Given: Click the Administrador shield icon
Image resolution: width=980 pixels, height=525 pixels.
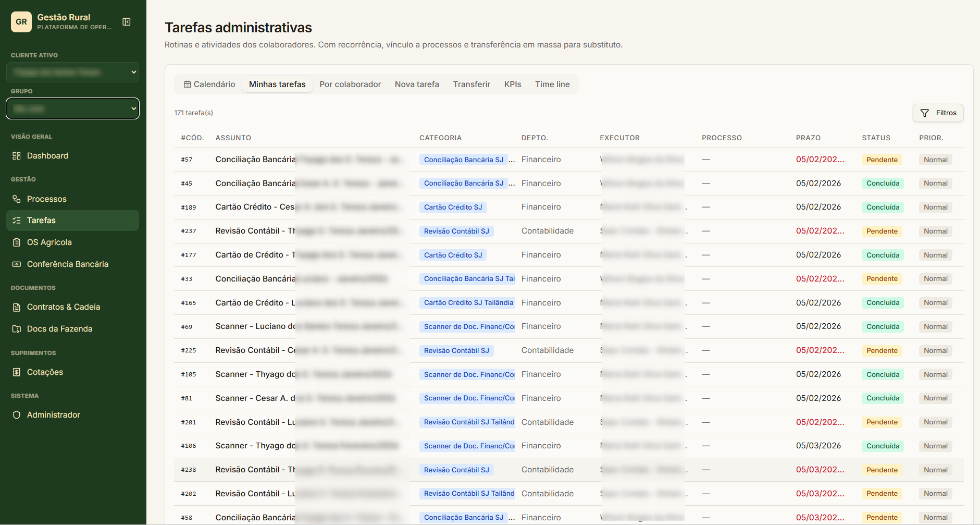Looking at the screenshot, I should tap(17, 415).
